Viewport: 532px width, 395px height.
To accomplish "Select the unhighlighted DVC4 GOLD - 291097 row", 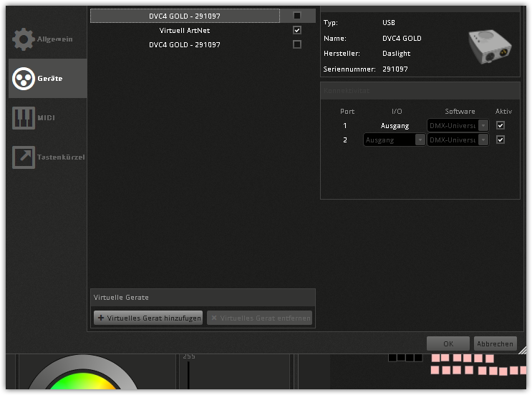I will point(203,44).
